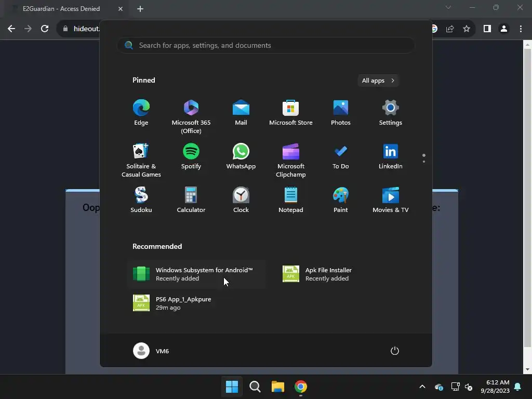
Task: Select the E2Guardian - Access Denied tab
Action: click(64, 9)
